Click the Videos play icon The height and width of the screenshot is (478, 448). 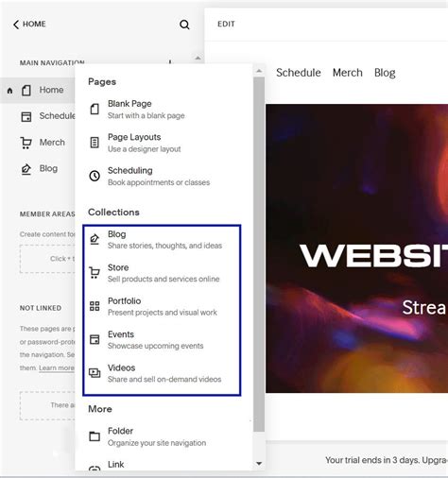95,373
